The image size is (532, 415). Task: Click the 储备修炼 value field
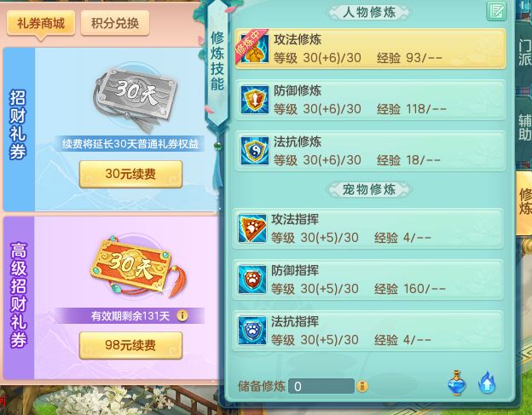click(x=321, y=386)
